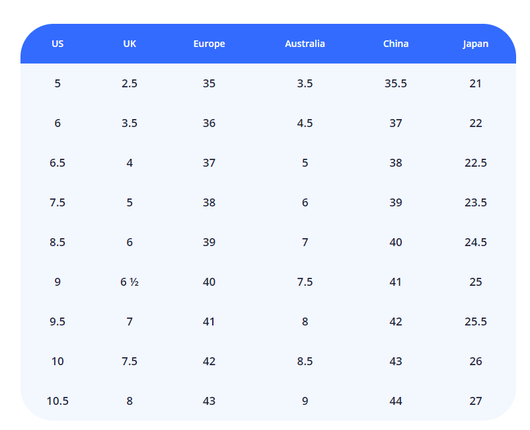Click the Japan column header
Image resolution: width=530 pixels, height=430 pixels.
point(475,44)
